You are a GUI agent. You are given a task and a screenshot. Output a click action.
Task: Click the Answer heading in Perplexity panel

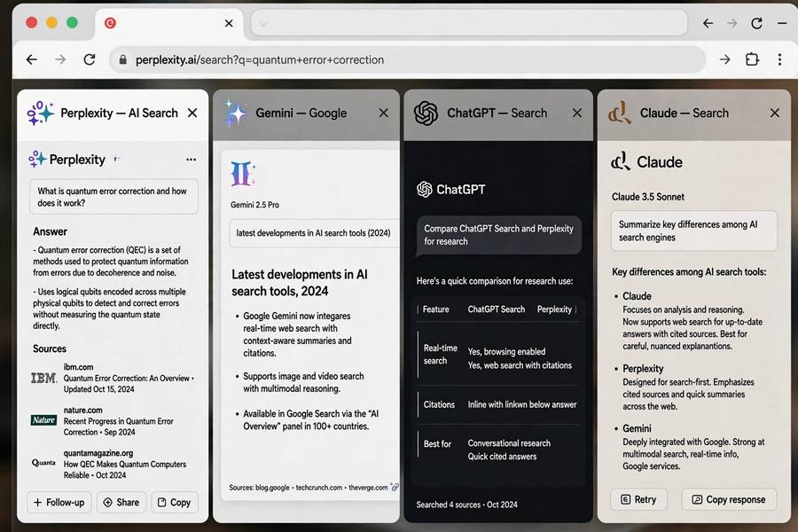click(x=50, y=231)
